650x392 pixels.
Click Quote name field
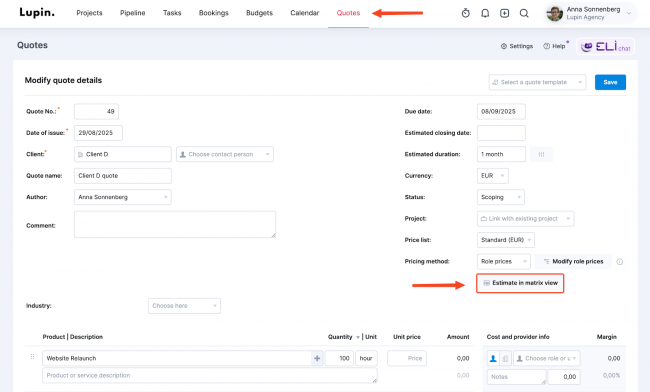click(x=123, y=176)
